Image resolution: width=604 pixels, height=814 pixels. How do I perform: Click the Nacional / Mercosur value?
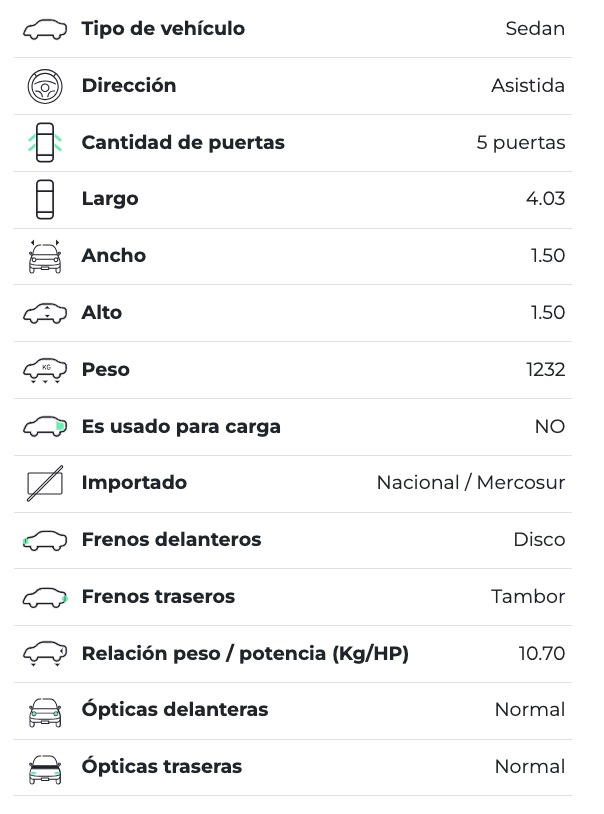[470, 483]
